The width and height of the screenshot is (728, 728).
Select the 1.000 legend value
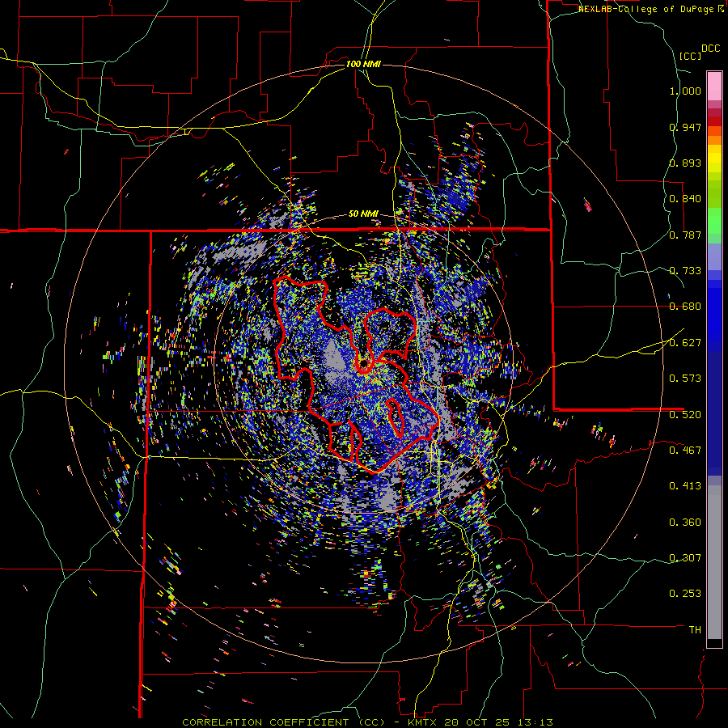(685, 91)
